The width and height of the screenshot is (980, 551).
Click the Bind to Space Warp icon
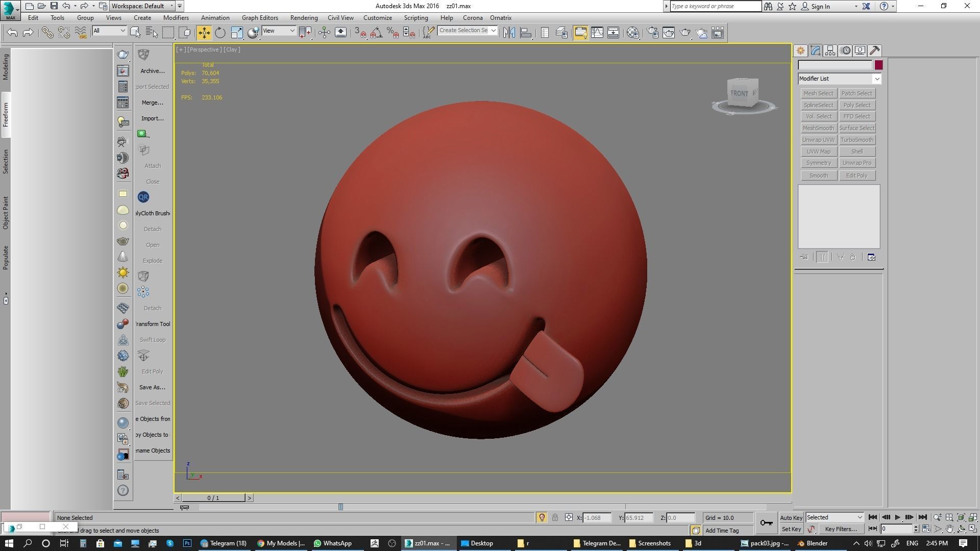point(81,33)
